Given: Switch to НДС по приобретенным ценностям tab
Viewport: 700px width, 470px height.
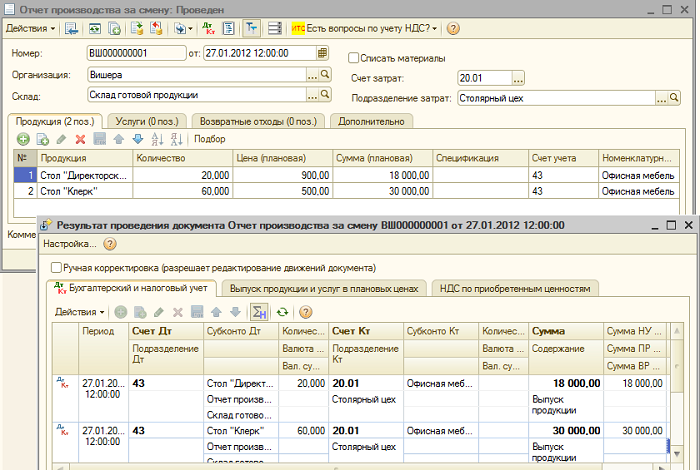Looking at the screenshot, I should pyautogui.click(x=515, y=289).
